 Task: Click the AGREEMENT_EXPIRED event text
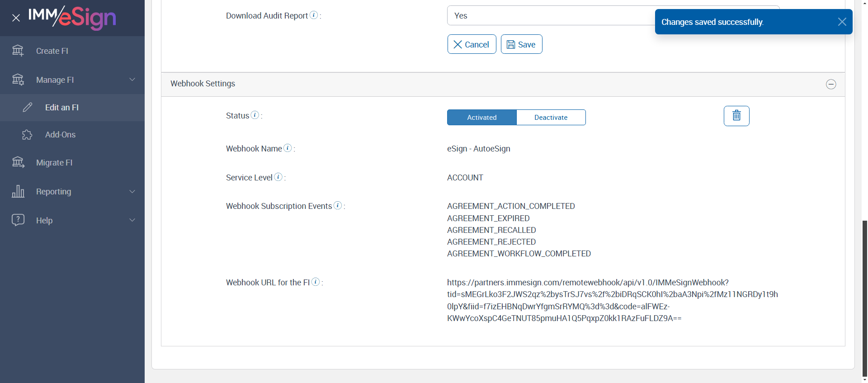488,218
